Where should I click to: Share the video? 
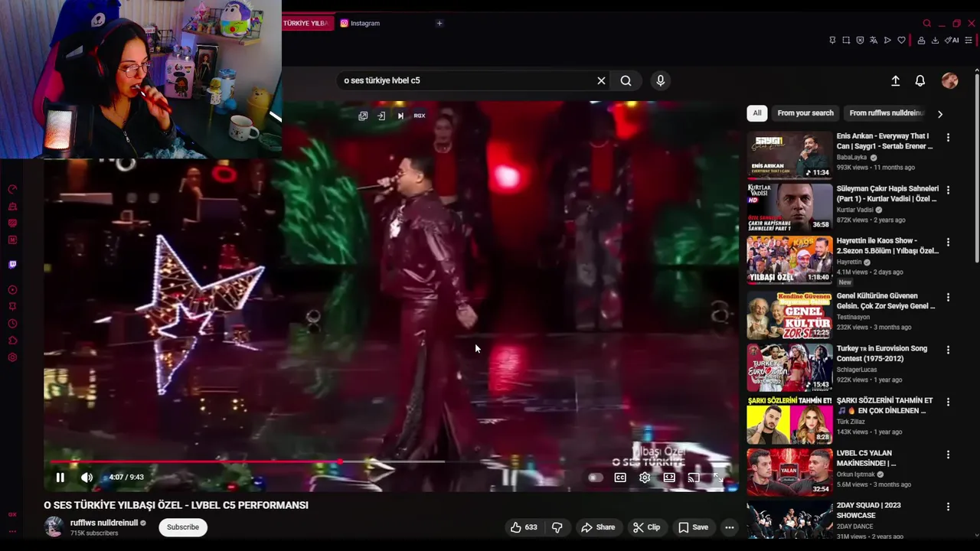pos(598,527)
